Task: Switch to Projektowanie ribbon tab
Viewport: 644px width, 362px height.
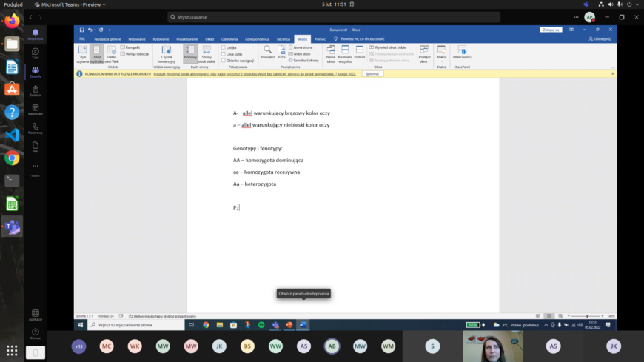Action: pyautogui.click(x=187, y=39)
